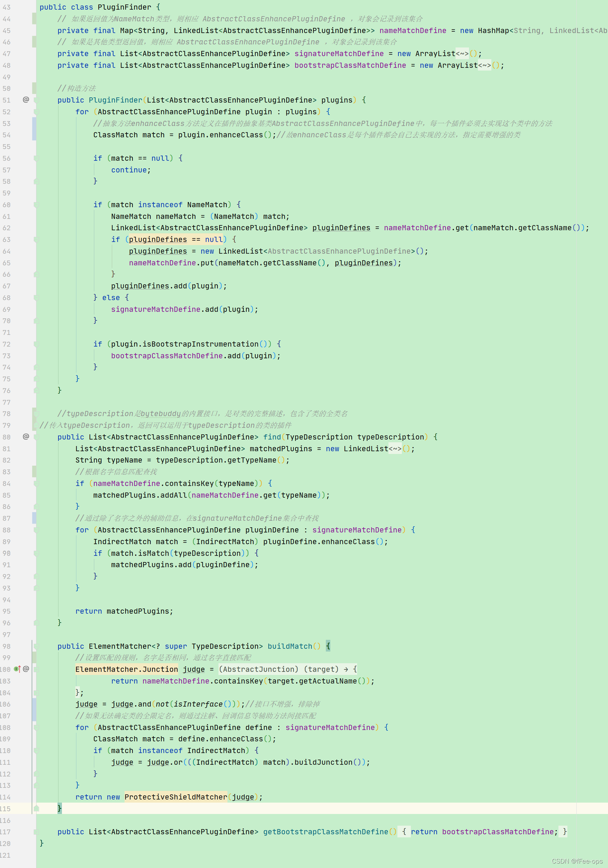The height and width of the screenshot is (868, 608).
Task: Collapse the signatureMatchDefine for loop on line 88
Action: tap(36, 530)
